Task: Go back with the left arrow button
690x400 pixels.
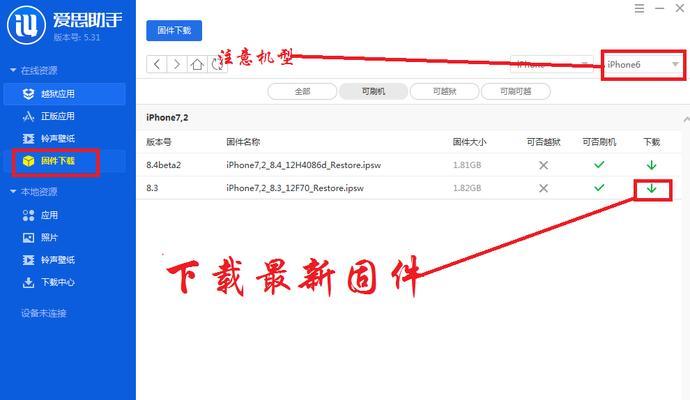Action: click(x=156, y=64)
